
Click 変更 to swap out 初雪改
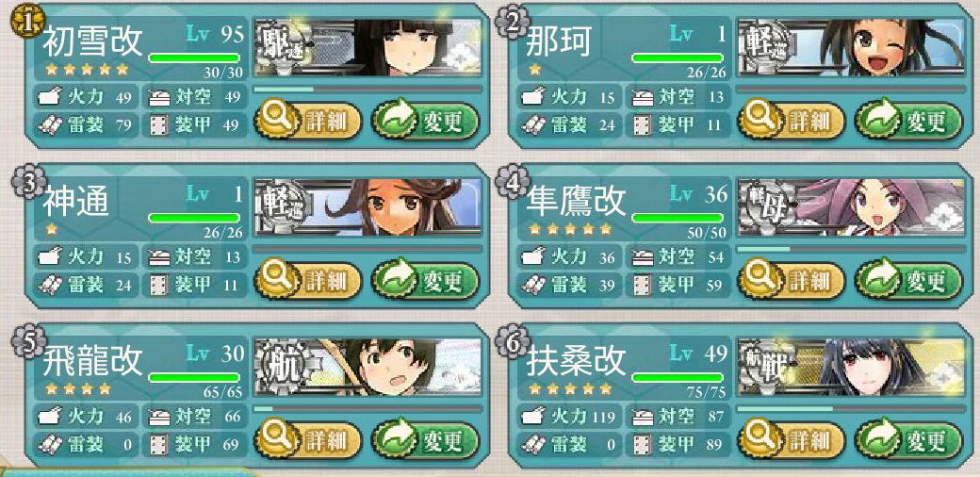coord(426,122)
